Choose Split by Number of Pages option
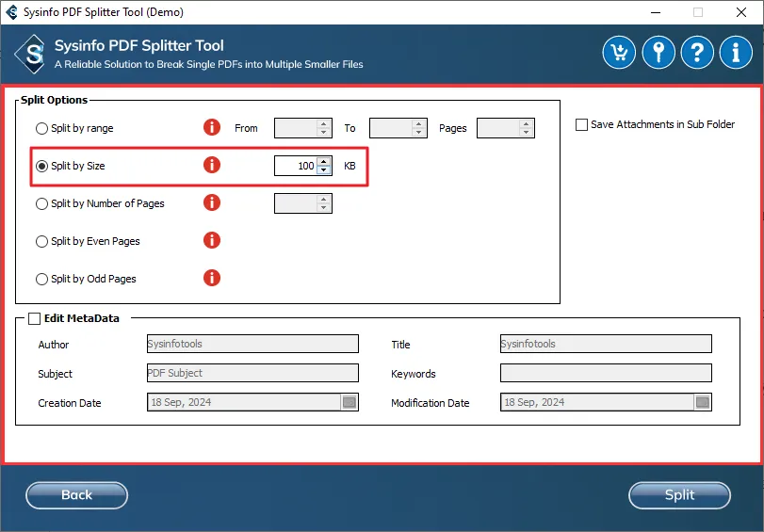The height and width of the screenshot is (532, 764). tap(41, 203)
